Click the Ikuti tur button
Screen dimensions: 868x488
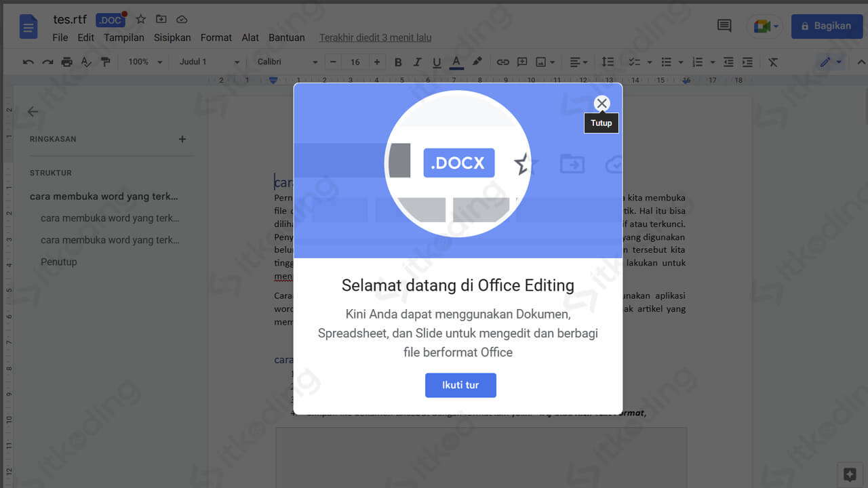pyautogui.click(x=460, y=385)
